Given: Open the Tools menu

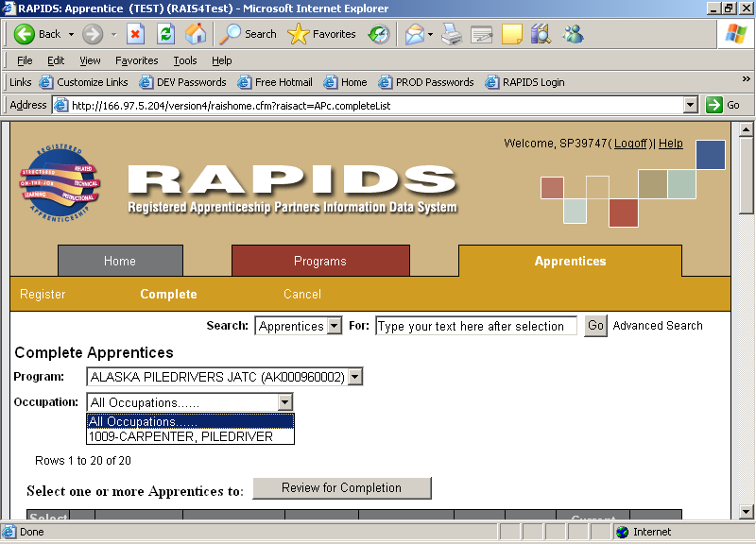Looking at the screenshot, I should tap(185, 60).
